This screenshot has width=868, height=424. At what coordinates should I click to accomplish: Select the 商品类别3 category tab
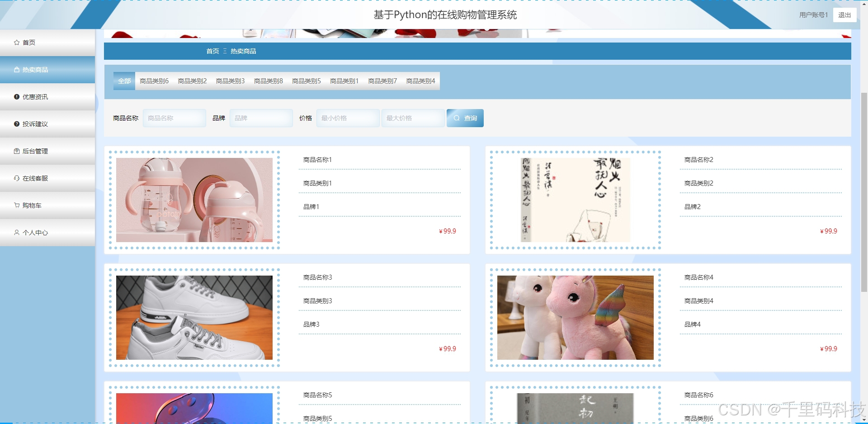pyautogui.click(x=230, y=81)
